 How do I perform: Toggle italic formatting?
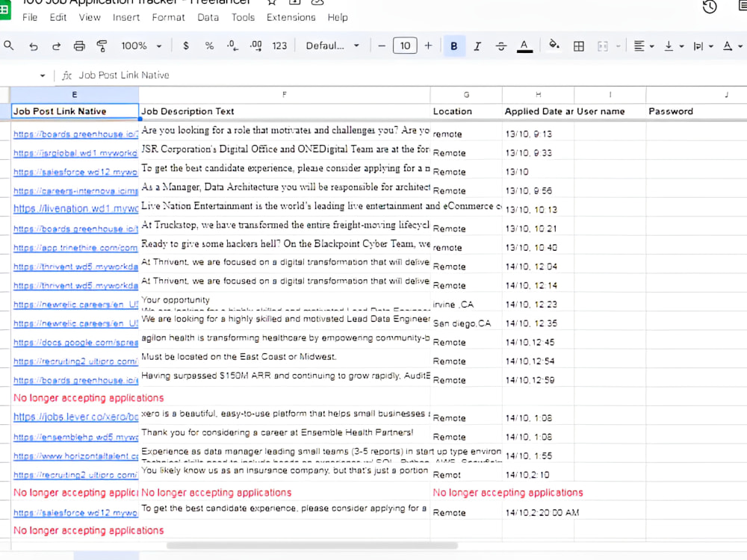[x=477, y=46]
